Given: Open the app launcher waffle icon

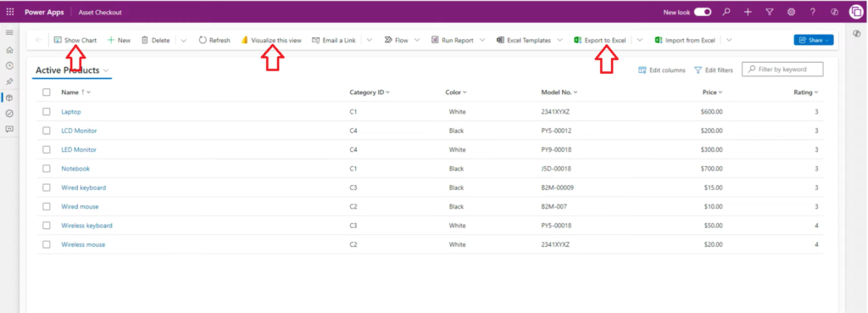Looking at the screenshot, I should point(10,12).
